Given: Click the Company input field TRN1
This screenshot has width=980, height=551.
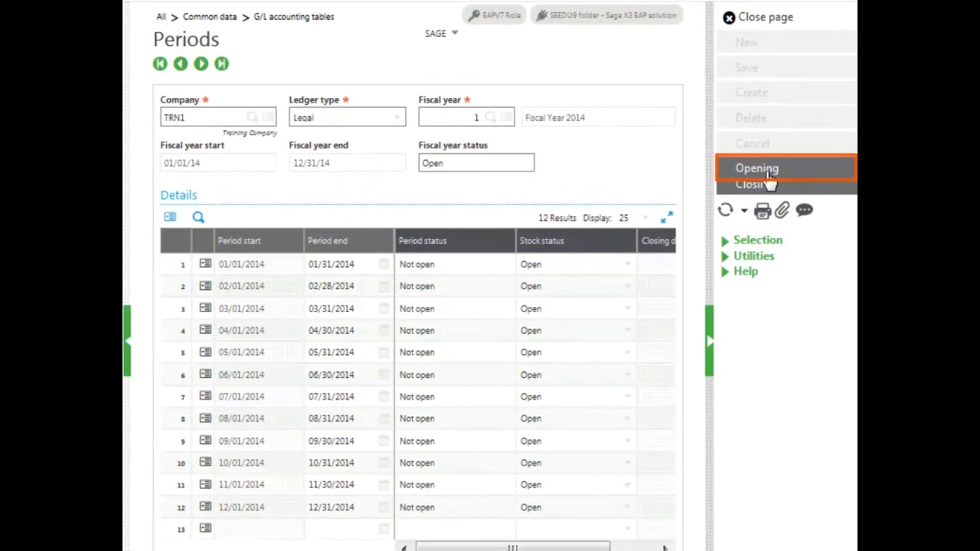Looking at the screenshot, I should click(218, 117).
